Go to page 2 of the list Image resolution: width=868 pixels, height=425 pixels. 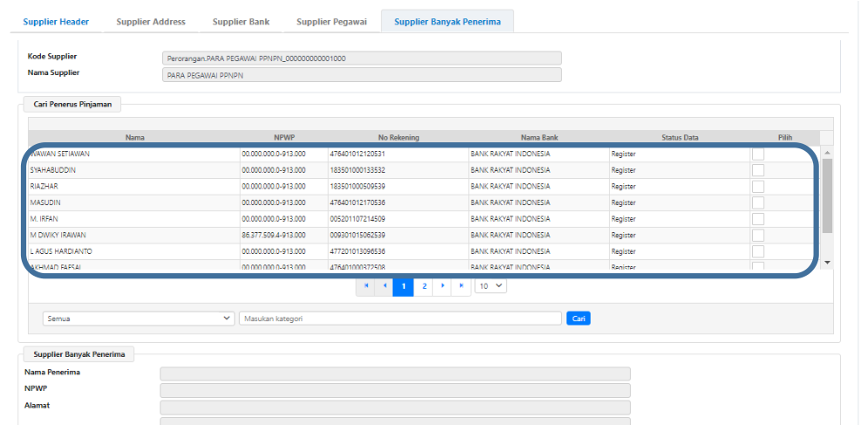424,285
